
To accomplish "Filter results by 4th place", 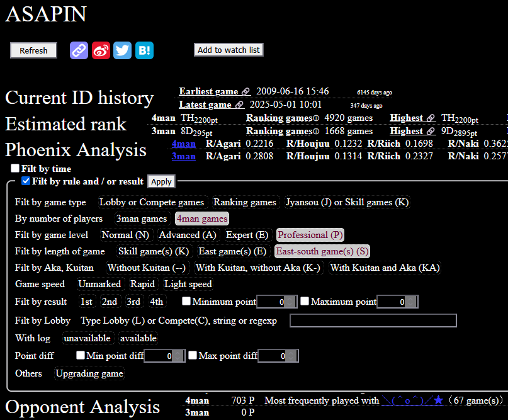I will pos(157,302).
